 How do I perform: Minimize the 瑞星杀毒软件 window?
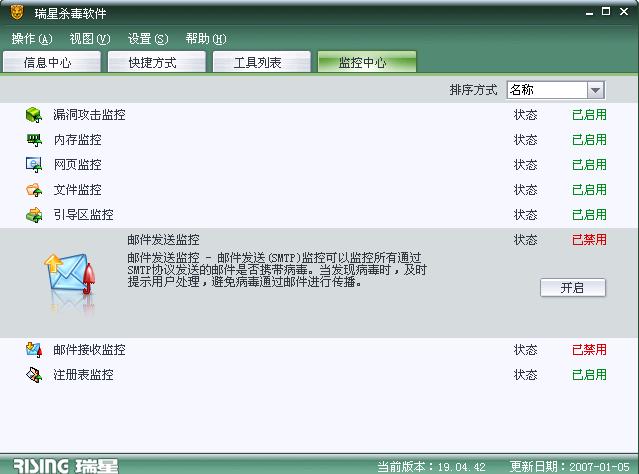click(x=589, y=12)
